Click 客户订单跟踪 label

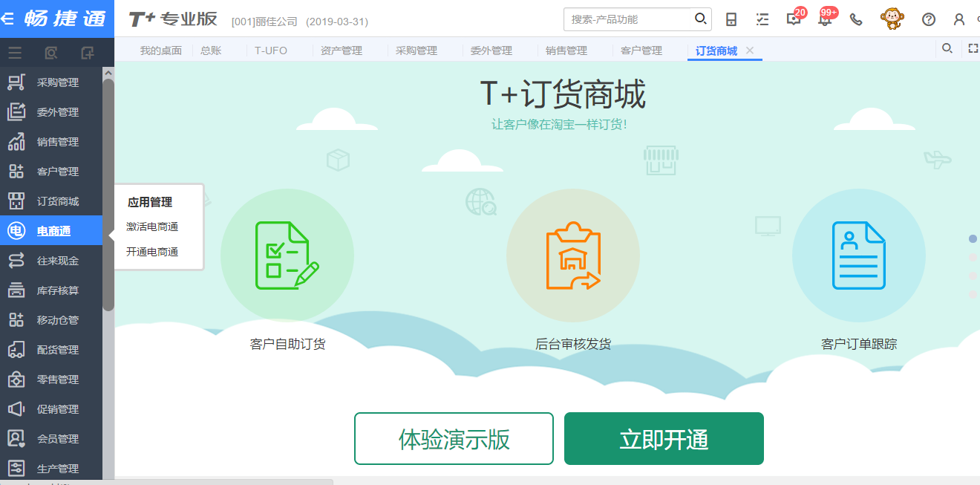[859, 344]
